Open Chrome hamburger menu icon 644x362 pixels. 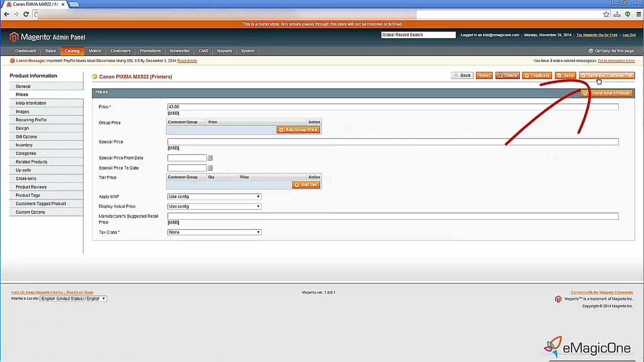[638, 14]
